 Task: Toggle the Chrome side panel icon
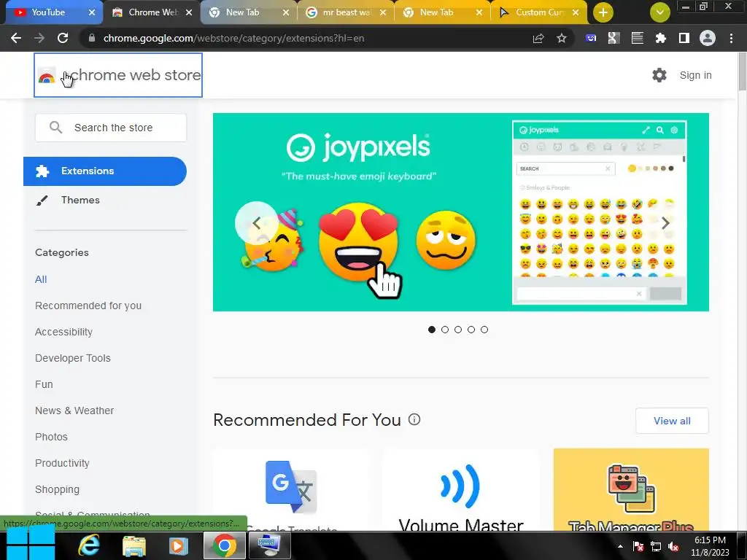(684, 38)
